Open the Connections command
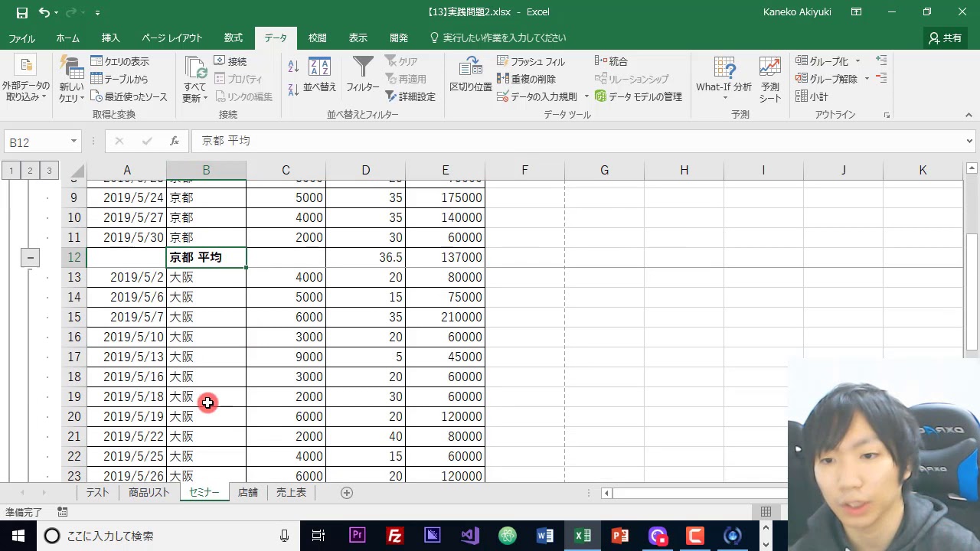Viewport: 980px width, 551px height. point(230,61)
